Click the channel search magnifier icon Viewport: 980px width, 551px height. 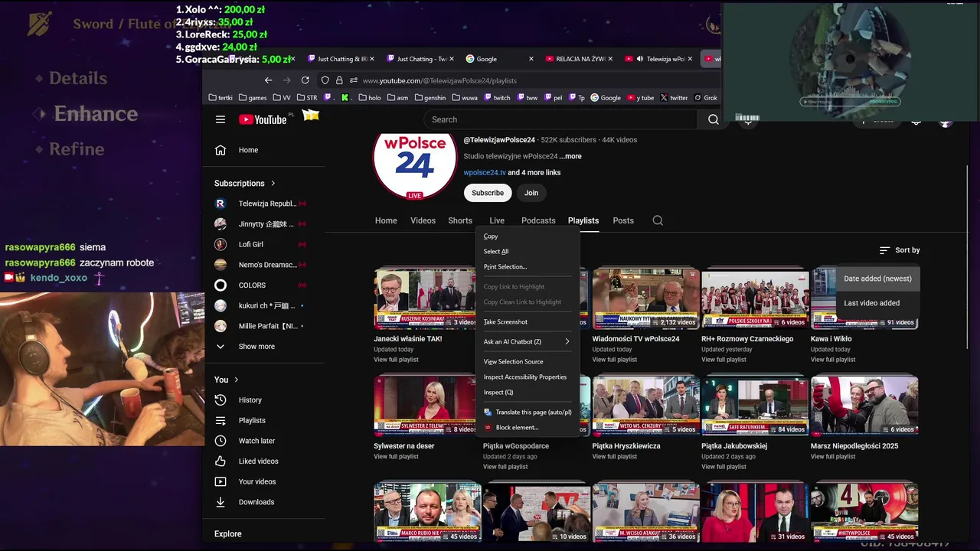658,220
